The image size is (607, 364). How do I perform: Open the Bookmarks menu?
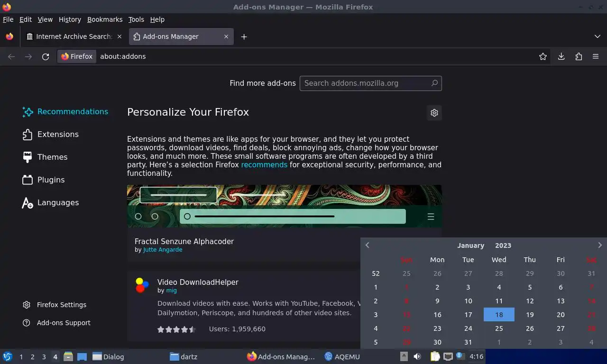(x=105, y=19)
